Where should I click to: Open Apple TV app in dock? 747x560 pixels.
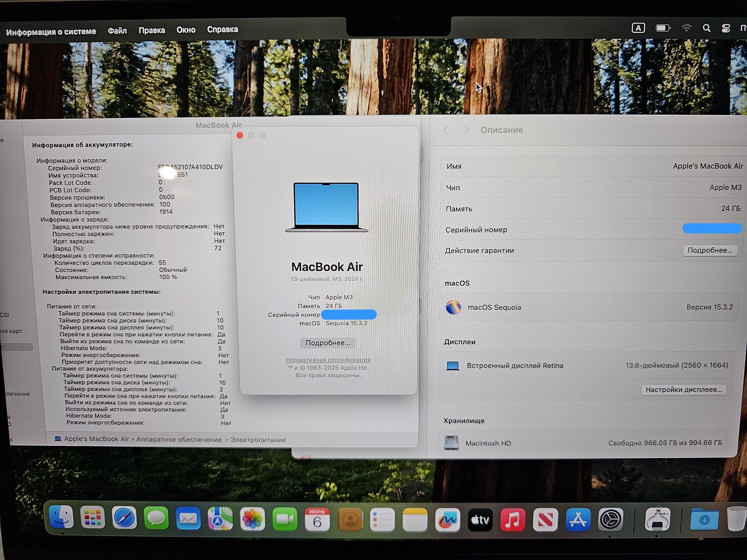480,520
